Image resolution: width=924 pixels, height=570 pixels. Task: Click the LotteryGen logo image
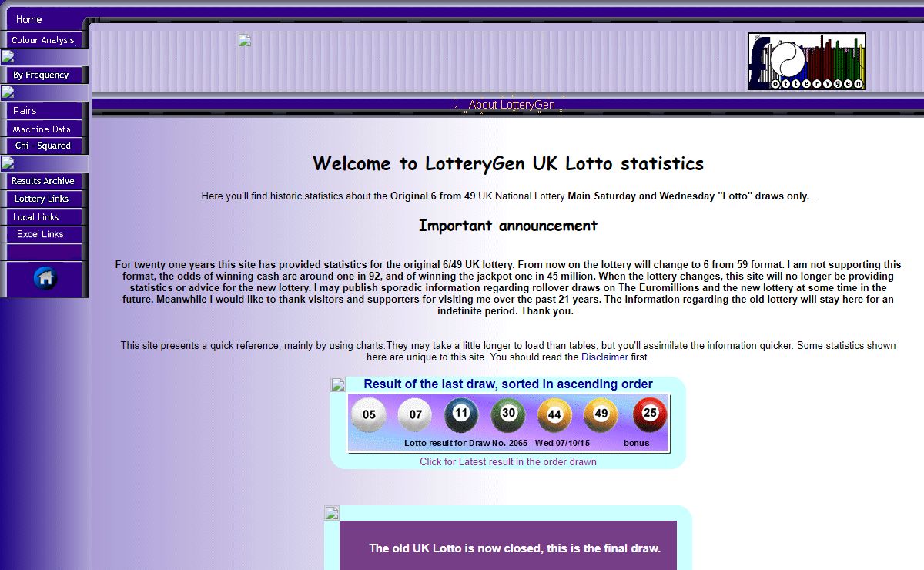click(x=806, y=61)
